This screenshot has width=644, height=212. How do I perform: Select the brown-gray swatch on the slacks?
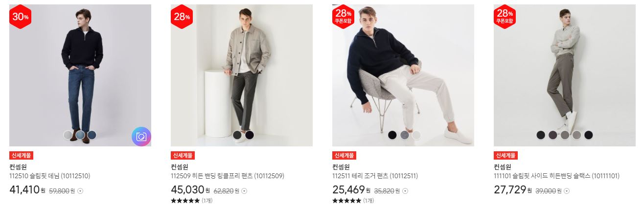point(565,135)
